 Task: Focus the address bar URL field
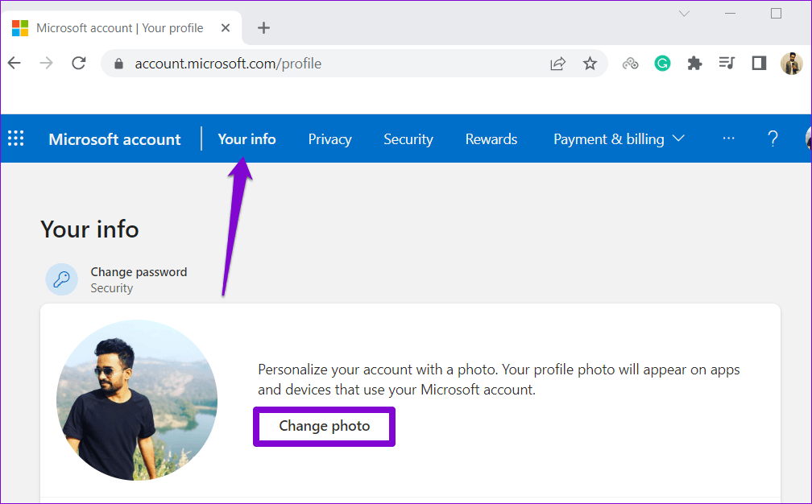322,64
